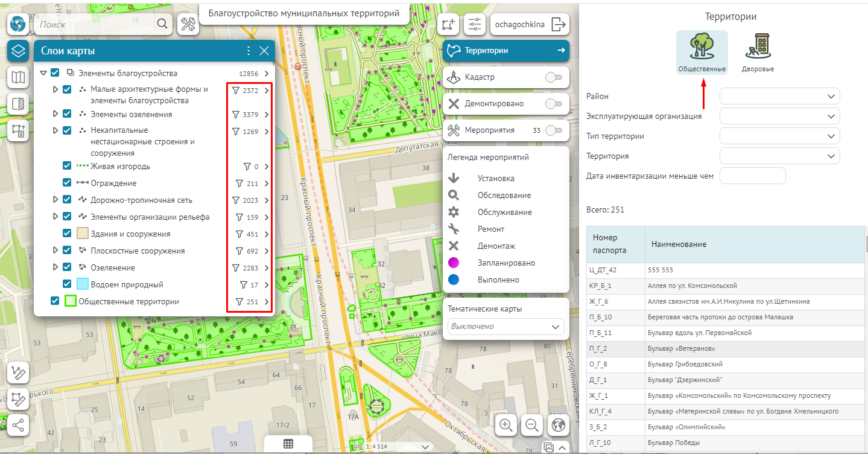
Task: Open the three-dot menu in Слои карты
Action: [x=248, y=51]
